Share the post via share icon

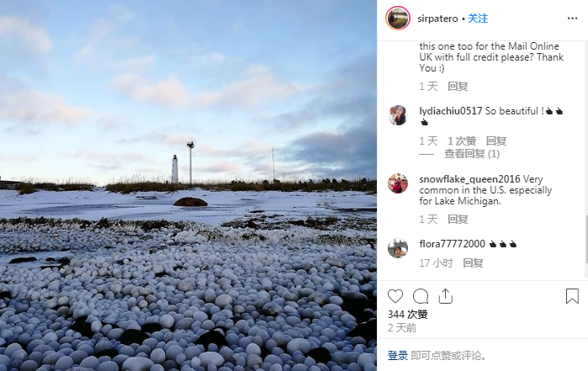446,296
